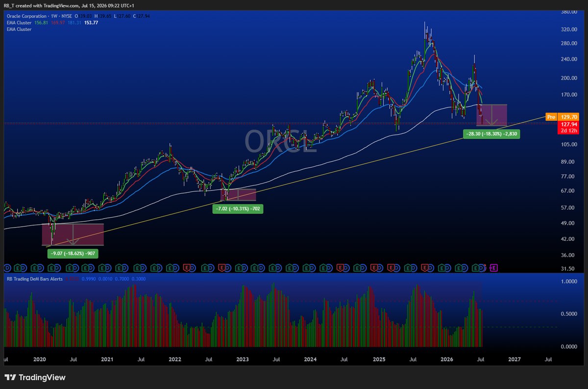Click the second EMA Cluster indicator label
Image resolution: width=588 pixels, height=389 pixels.
click(19, 29)
